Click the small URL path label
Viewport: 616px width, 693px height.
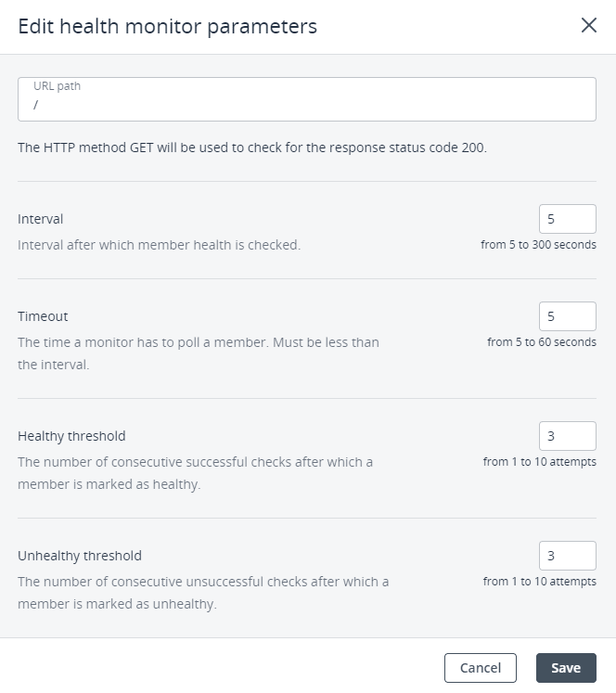(x=58, y=86)
